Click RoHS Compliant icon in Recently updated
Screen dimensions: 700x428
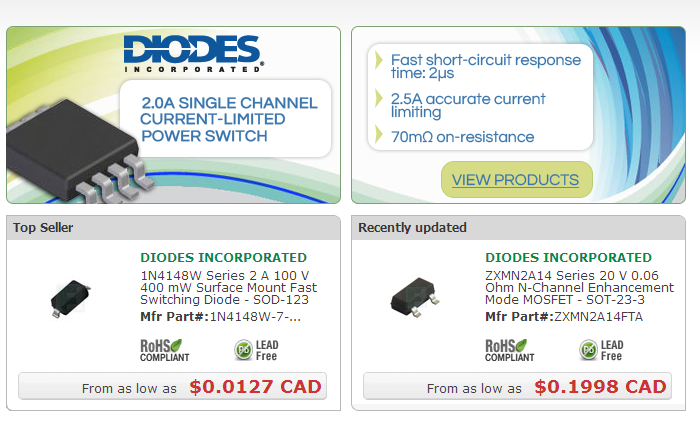point(510,350)
